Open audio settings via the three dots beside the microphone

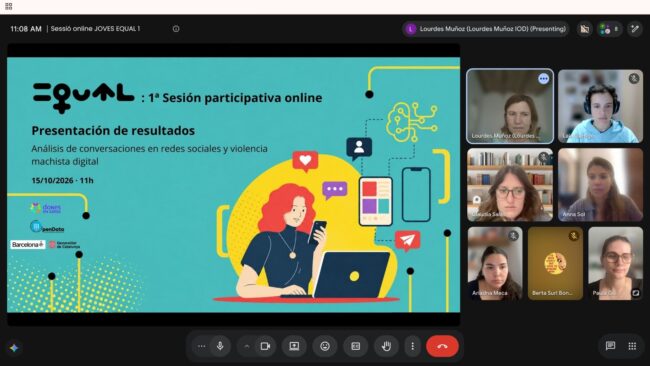[x=201, y=346]
